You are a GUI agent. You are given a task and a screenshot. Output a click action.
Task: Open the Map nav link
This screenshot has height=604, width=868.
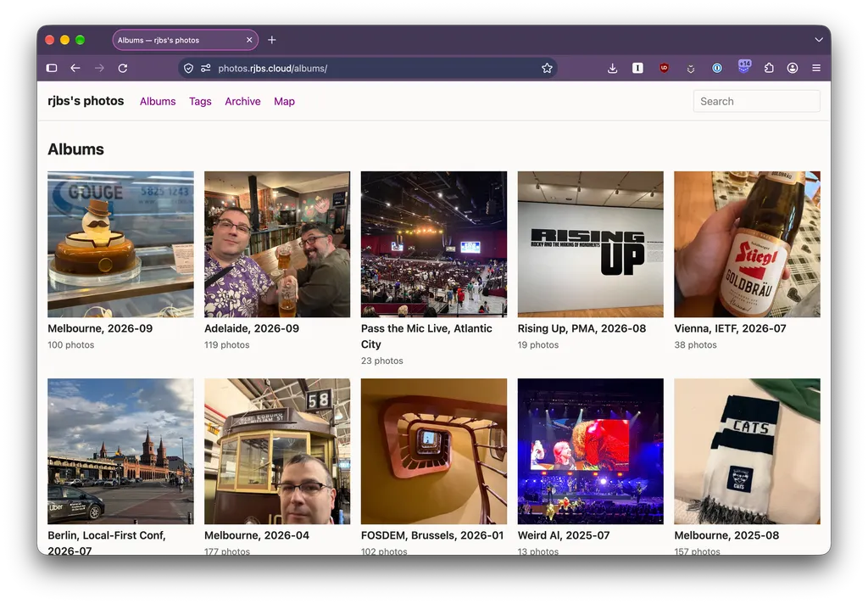(284, 102)
